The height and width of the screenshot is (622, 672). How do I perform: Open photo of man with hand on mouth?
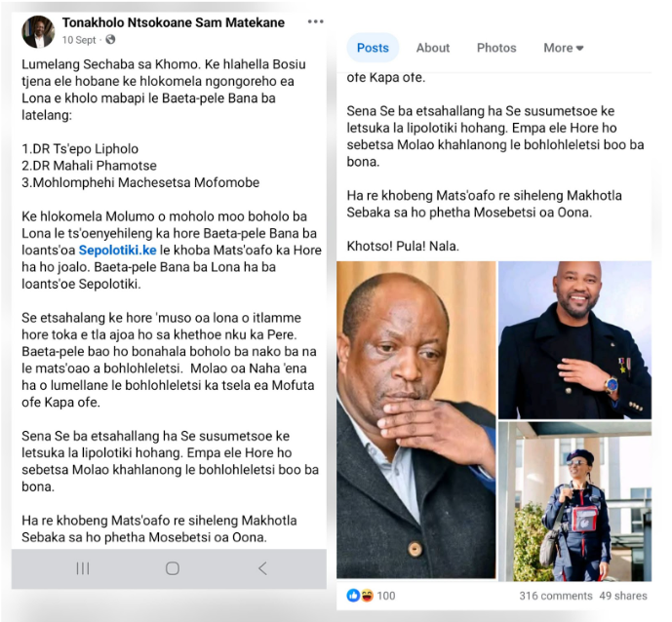pyautogui.click(x=415, y=420)
